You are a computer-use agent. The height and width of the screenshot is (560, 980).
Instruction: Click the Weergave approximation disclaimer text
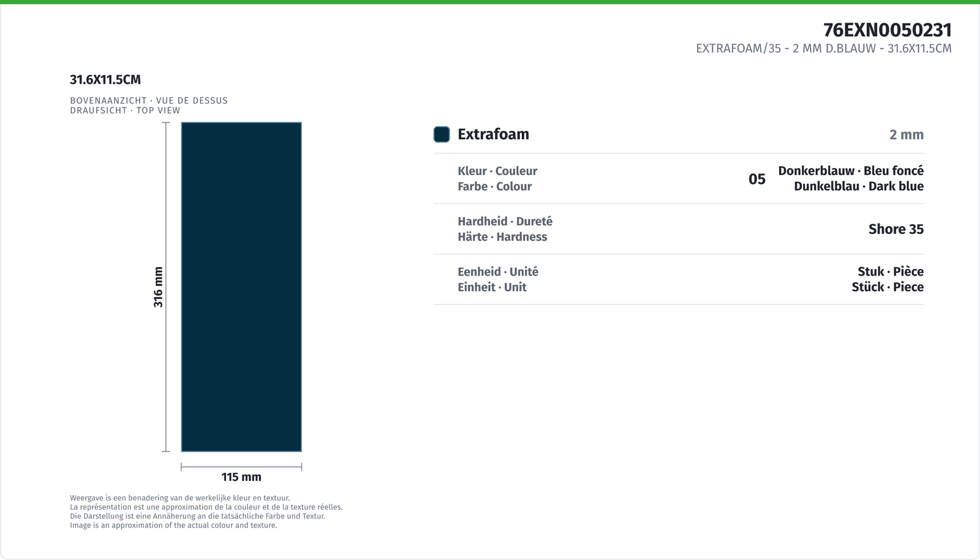point(206,512)
